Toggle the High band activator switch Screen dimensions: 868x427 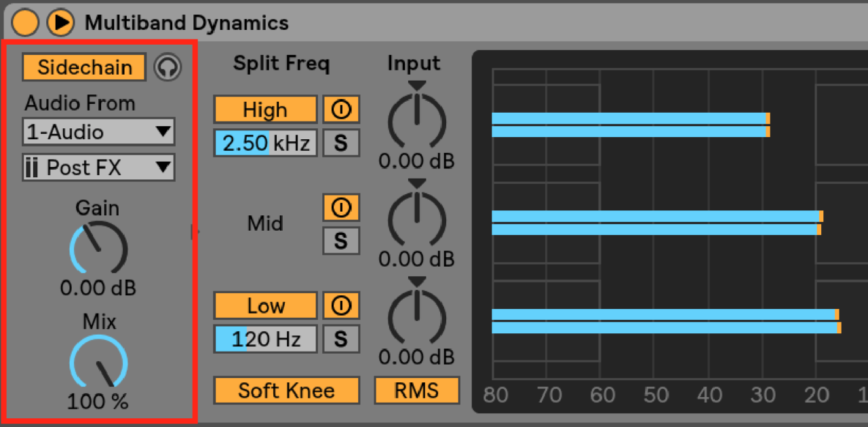point(341,109)
